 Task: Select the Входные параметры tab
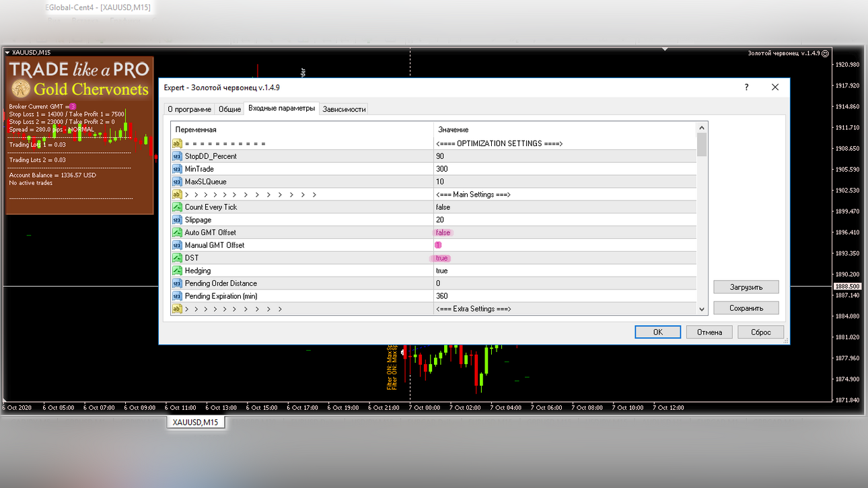coord(281,108)
